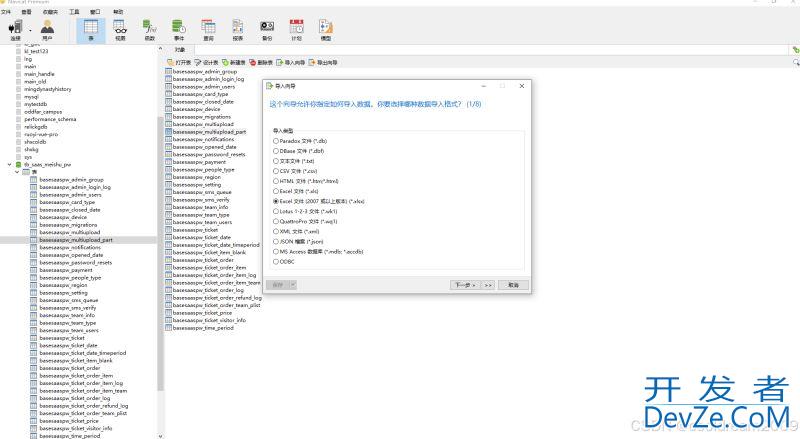The width and height of the screenshot is (800, 439).
Task: Select the CSV file (*.csv) import type
Action: click(x=277, y=170)
